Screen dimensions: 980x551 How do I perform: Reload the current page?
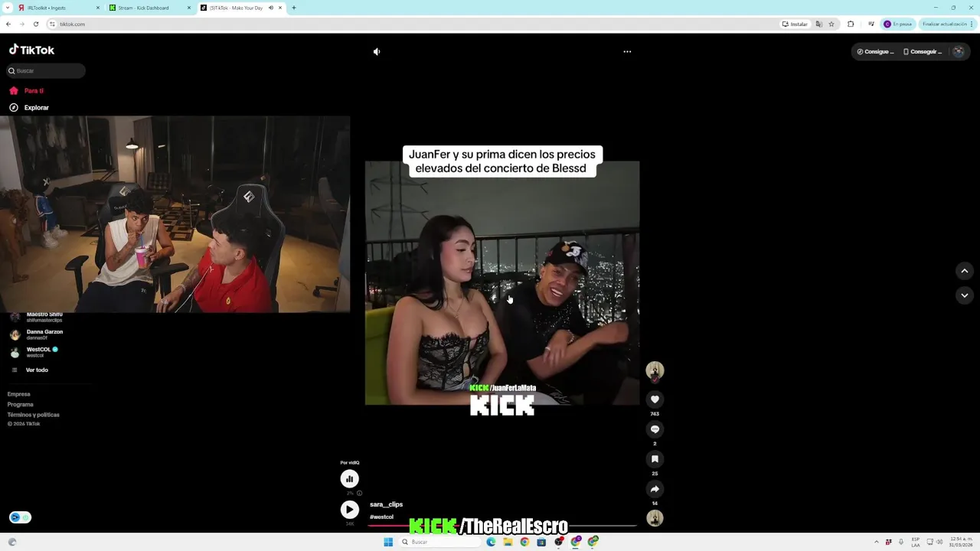[x=35, y=24]
